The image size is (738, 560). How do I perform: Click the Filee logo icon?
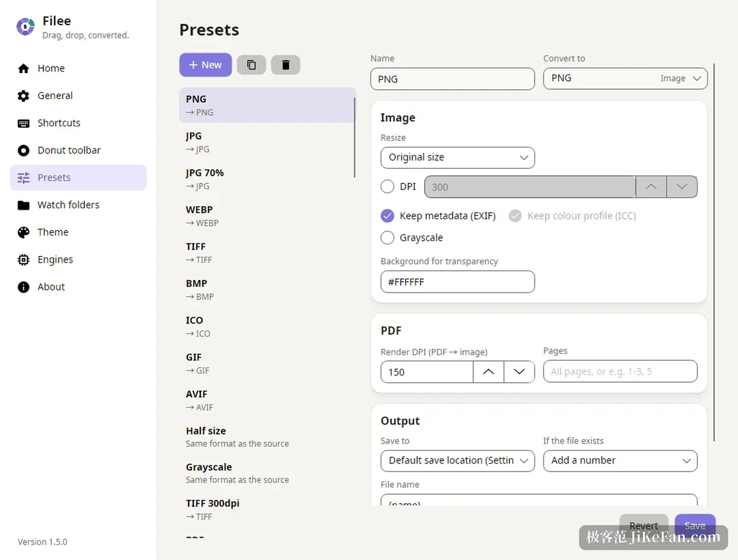pyautogui.click(x=25, y=27)
